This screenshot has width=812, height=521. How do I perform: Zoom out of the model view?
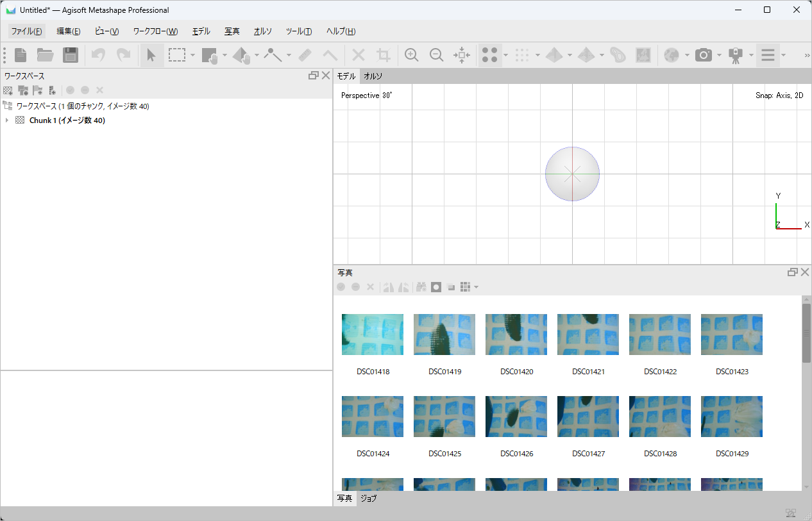[x=437, y=55]
